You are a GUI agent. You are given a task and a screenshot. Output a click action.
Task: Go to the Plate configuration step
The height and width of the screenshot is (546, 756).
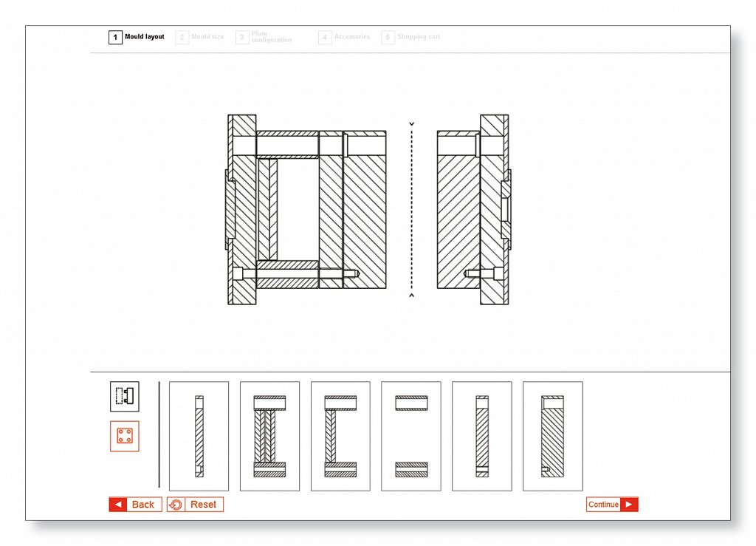tap(264, 37)
